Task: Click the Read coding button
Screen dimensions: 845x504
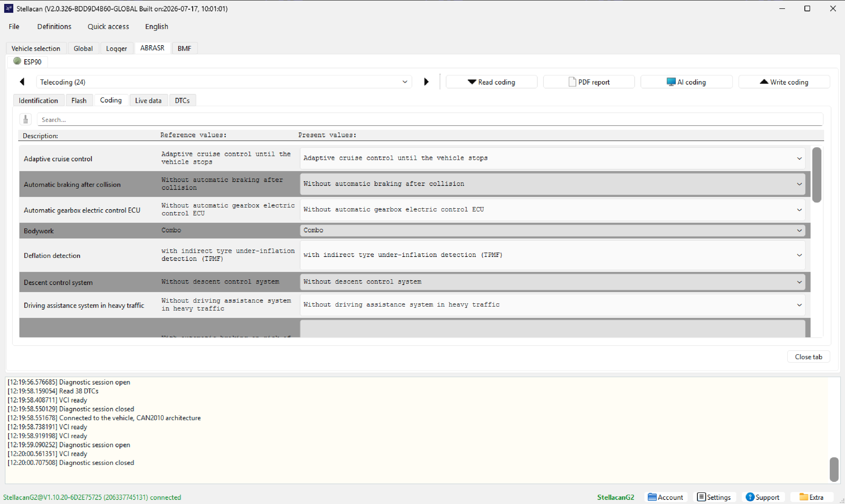Action: pos(491,82)
